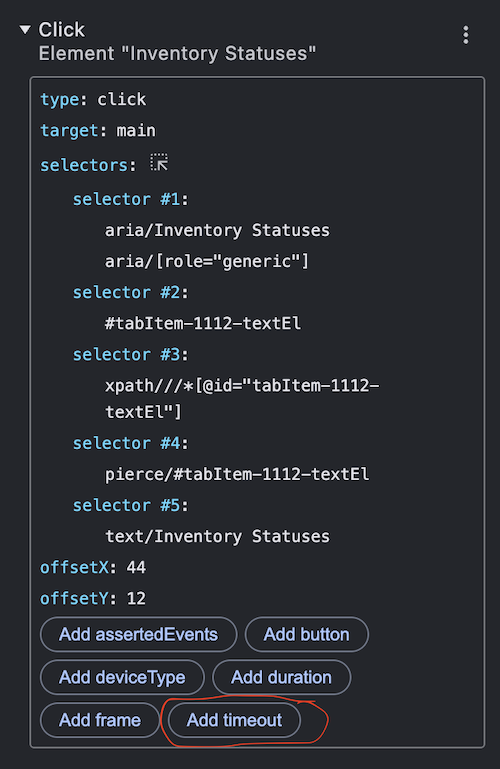The image size is (500, 769).
Task: Click the Add assertedEvents button
Action: click(x=138, y=635)
